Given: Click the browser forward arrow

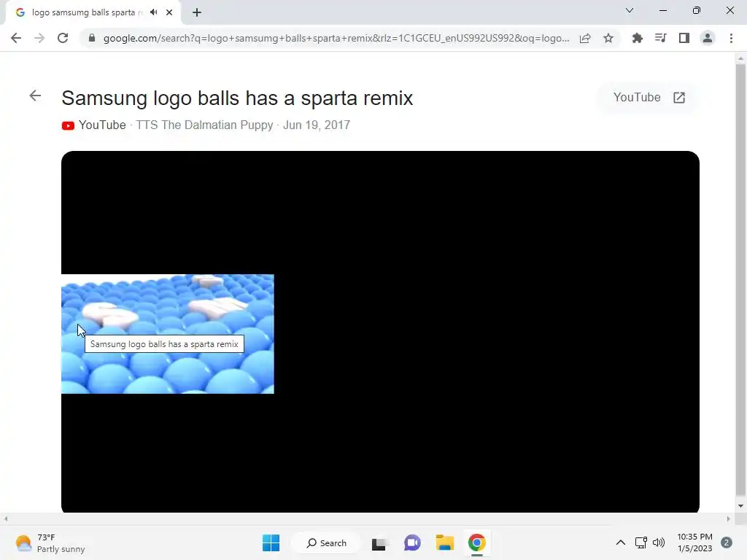Looking at the screenshot, I should (x=39, y=38).
